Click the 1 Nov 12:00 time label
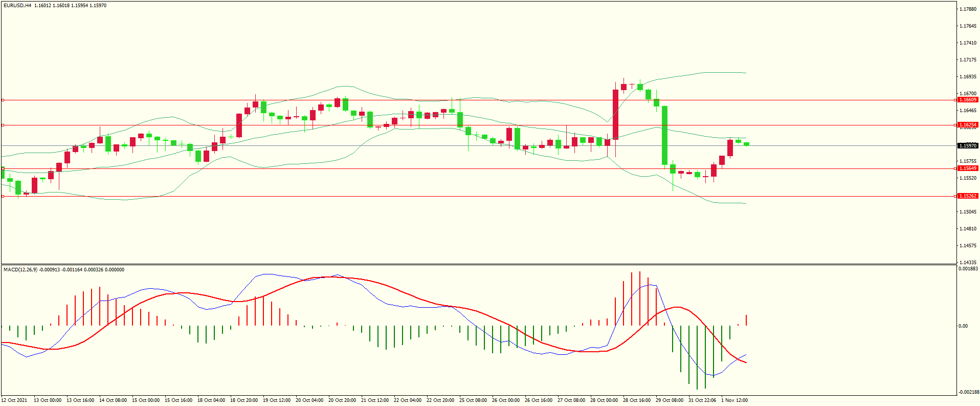This screenshot has width=980, height=406. (734, 400)
